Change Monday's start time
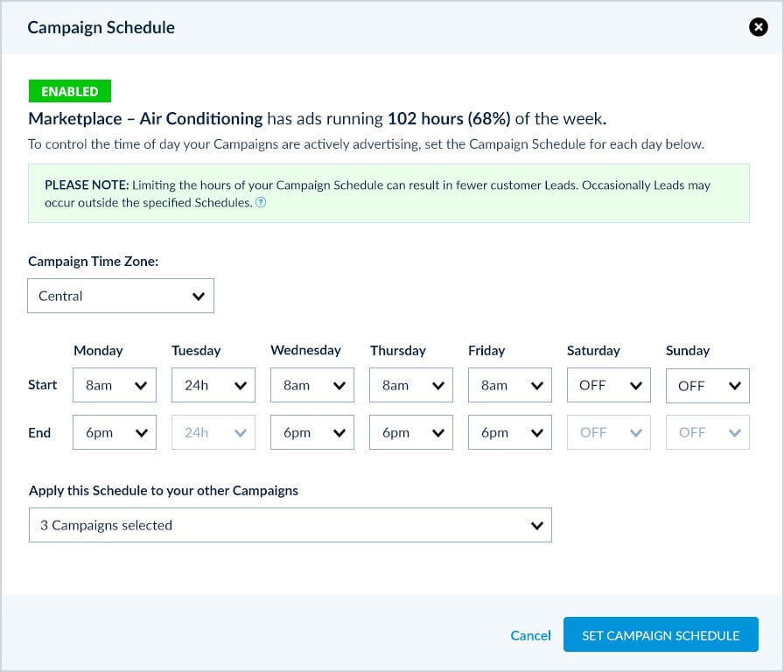 coord(114,385)
